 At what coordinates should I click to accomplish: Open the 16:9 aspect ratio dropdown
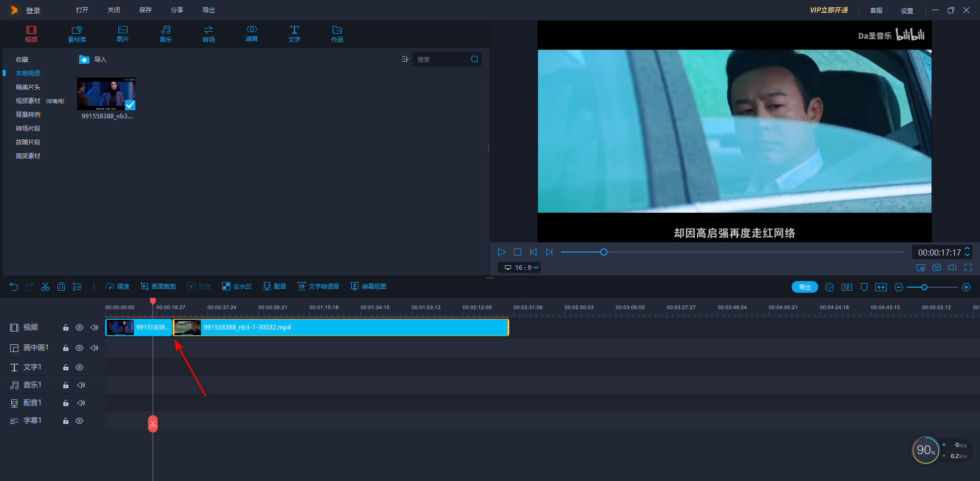point(519,267)
